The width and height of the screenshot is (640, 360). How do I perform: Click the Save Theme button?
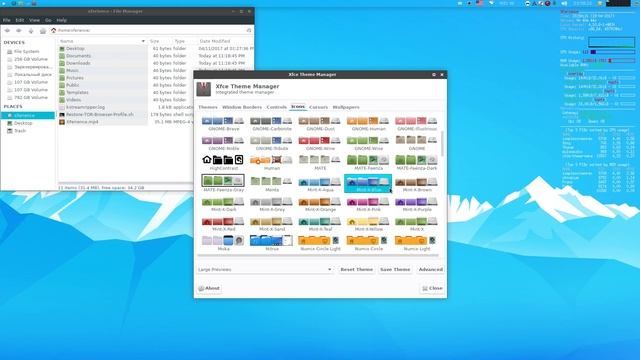click(x=395, y=269)
